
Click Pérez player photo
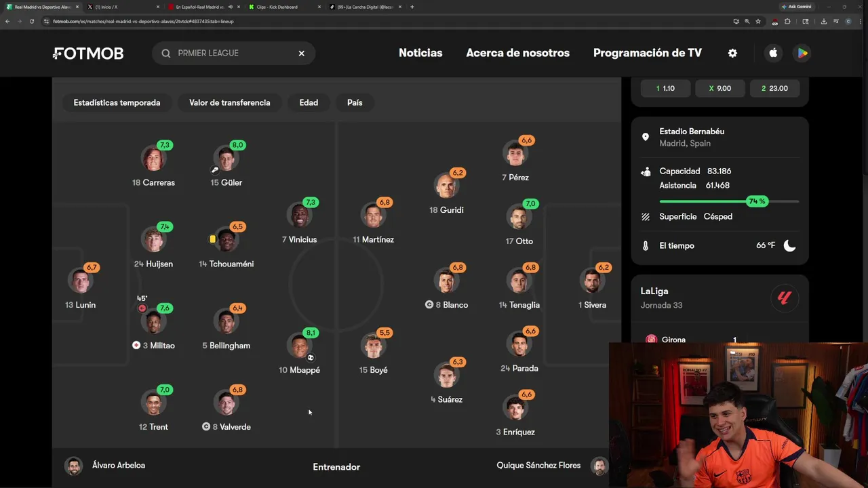coord(515,153)
